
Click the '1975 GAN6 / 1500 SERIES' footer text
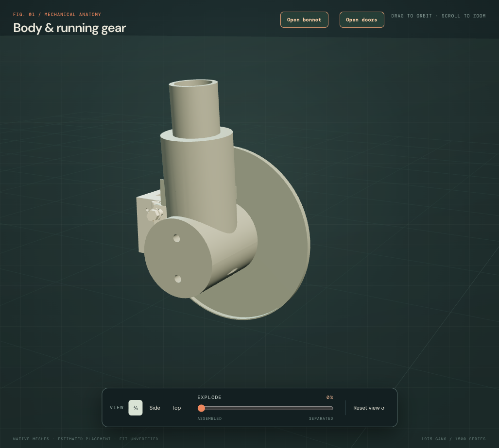coord(453,439)
